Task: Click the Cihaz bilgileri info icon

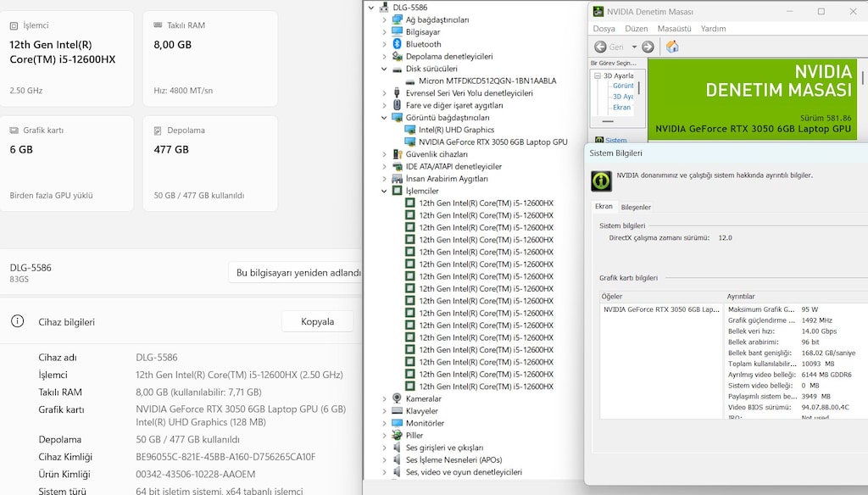Action: (x=18, y=321)
